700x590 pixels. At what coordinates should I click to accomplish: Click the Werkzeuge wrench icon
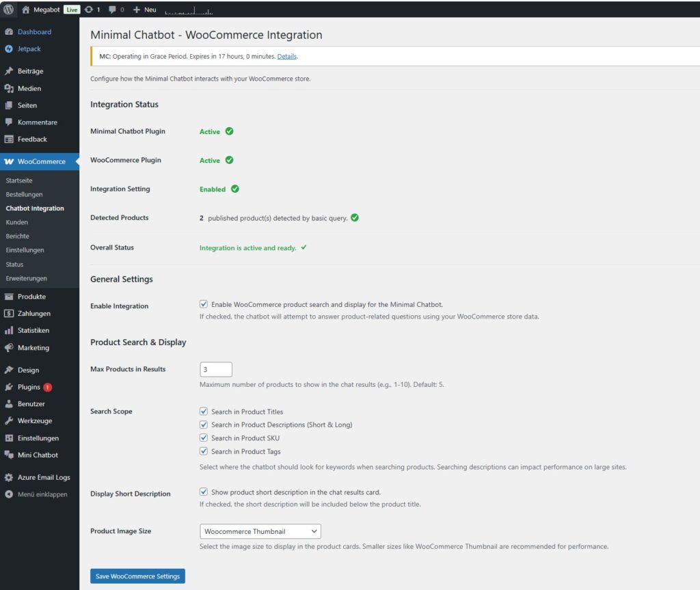[9, 420]
